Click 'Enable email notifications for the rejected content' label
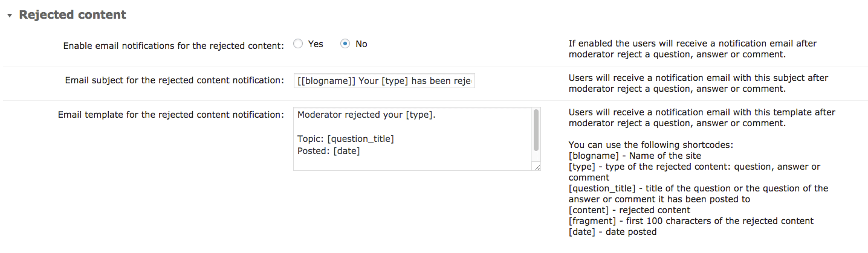 pyautogui.click(x=173, y=46)
